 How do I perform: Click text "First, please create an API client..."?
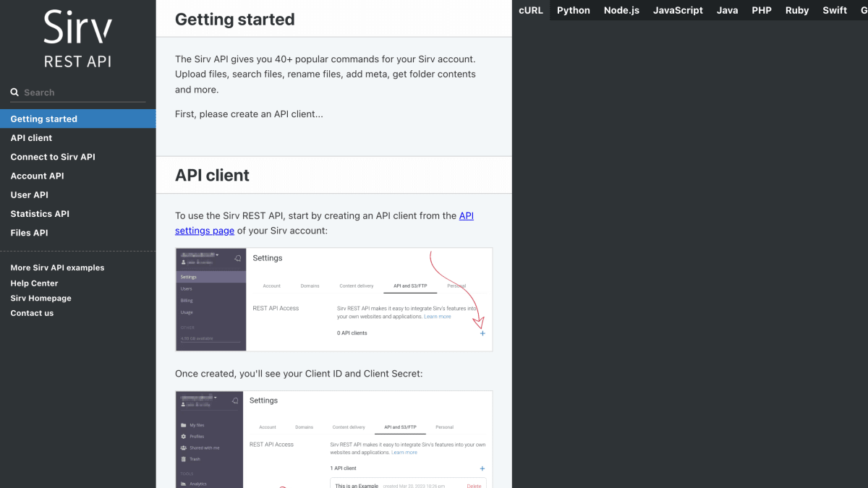tap(249, 114)
